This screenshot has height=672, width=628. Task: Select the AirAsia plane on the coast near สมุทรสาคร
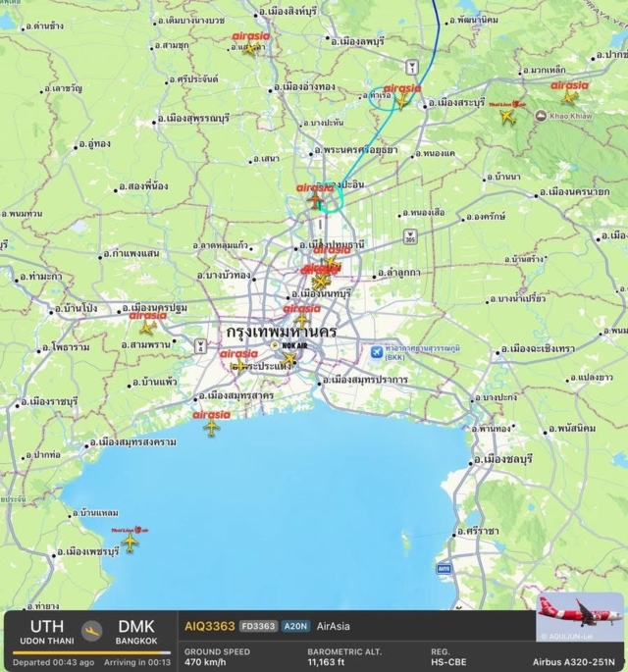pos(211,428)
